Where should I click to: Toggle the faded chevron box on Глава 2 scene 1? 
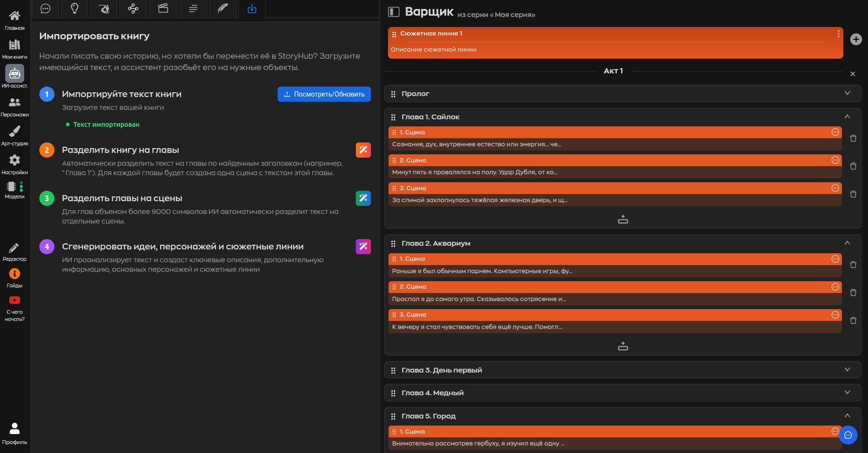click(824, 259)
